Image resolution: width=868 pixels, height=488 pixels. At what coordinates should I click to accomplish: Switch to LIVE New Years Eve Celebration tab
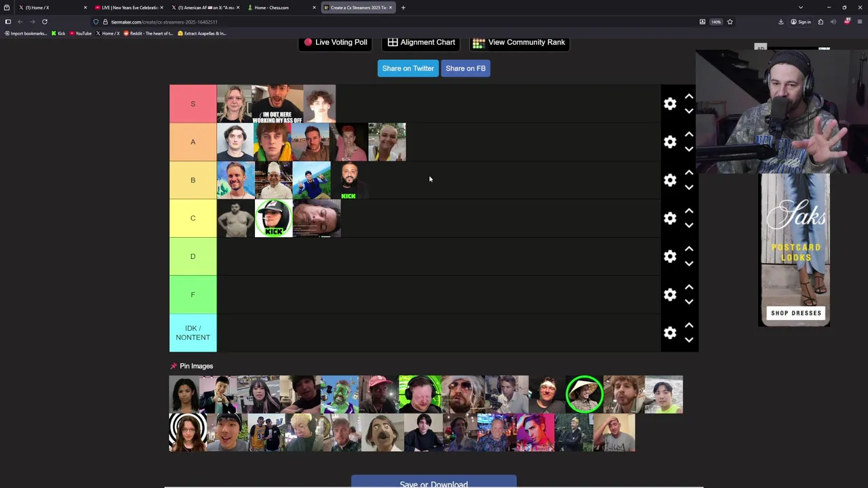pos(129,7)
